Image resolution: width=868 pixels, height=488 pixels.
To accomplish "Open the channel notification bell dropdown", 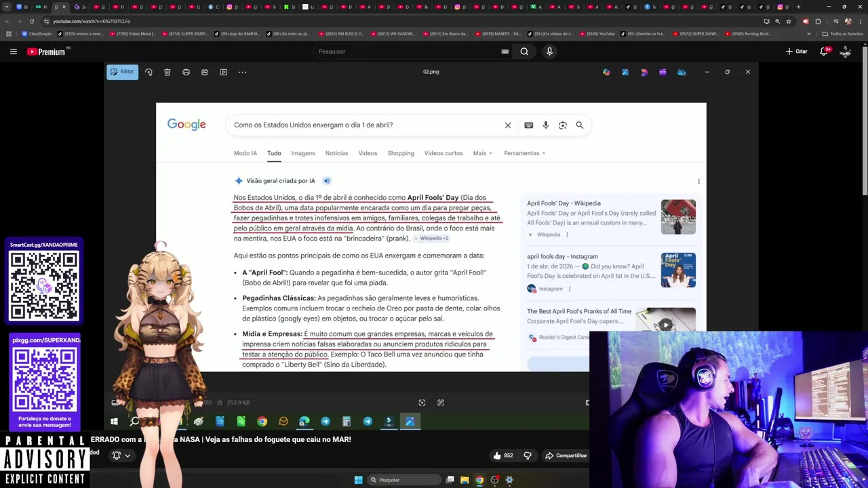I will pyautogui.click(x=121, y=455).
